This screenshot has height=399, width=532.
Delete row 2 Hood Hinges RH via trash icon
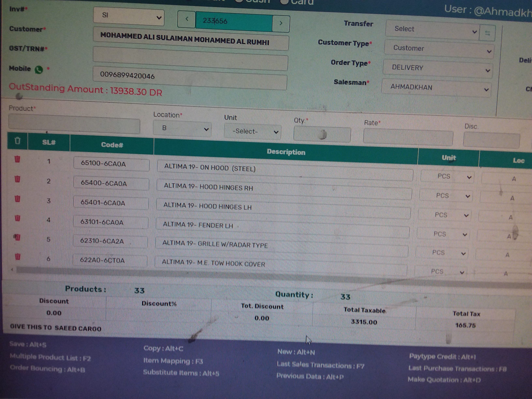[x=17, y=179]
